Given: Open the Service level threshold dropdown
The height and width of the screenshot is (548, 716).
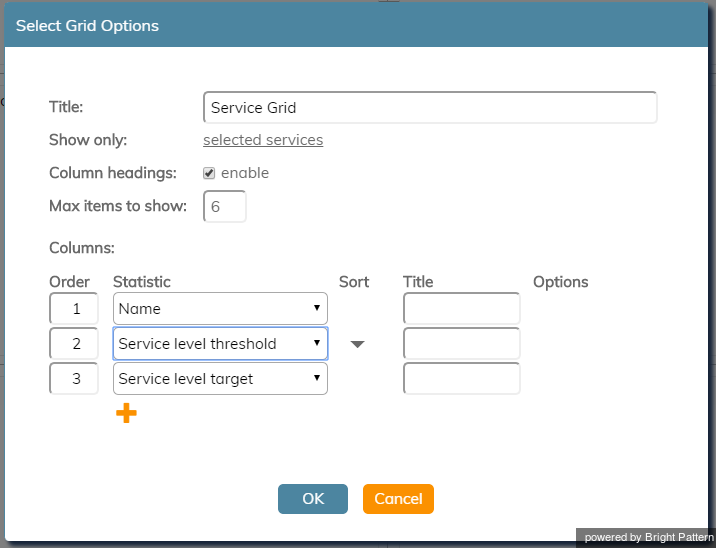Looking at the screenshot, I should [220, 343].
